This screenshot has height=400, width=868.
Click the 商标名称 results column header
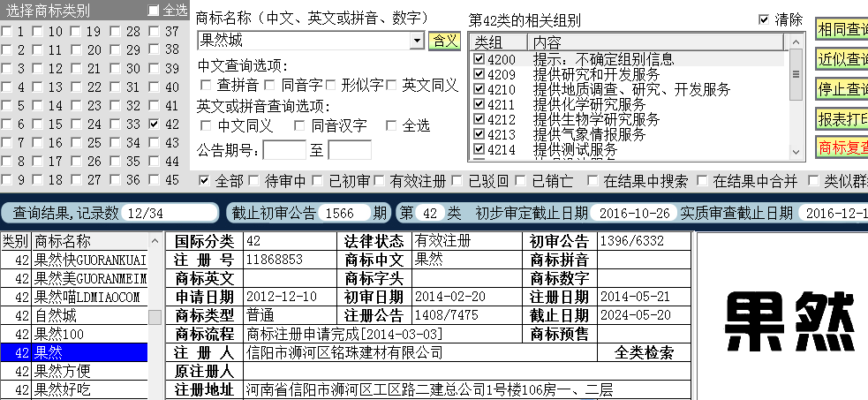[90, 241]
